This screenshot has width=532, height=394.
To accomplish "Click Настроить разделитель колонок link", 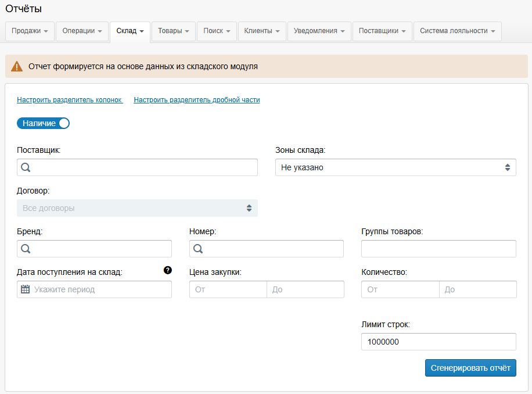I will point(69,100).
